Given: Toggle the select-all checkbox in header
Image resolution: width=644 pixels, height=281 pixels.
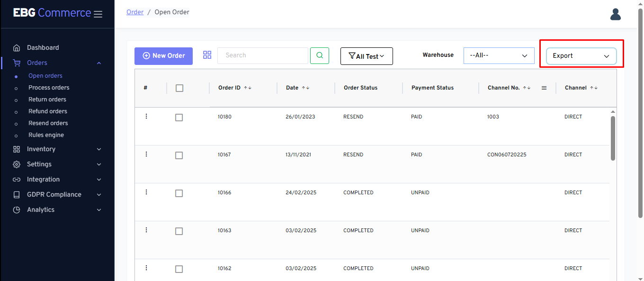Looking at the screenshot, I should point(179,88).
